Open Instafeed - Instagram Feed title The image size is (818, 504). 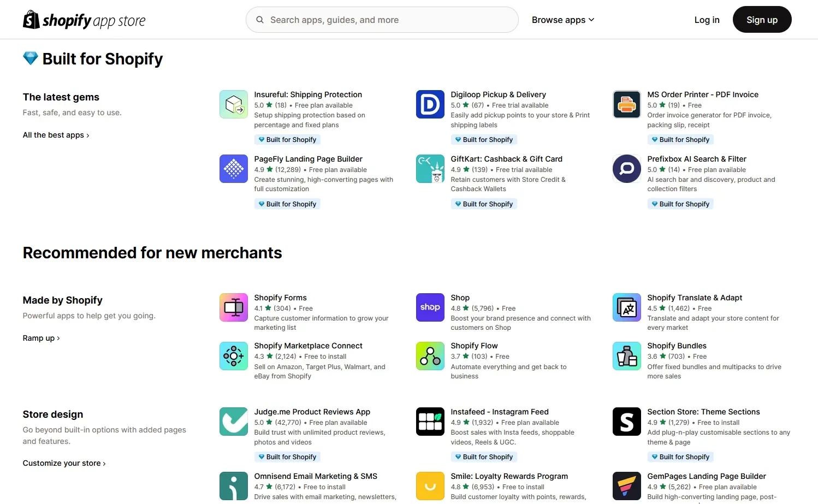500,412
